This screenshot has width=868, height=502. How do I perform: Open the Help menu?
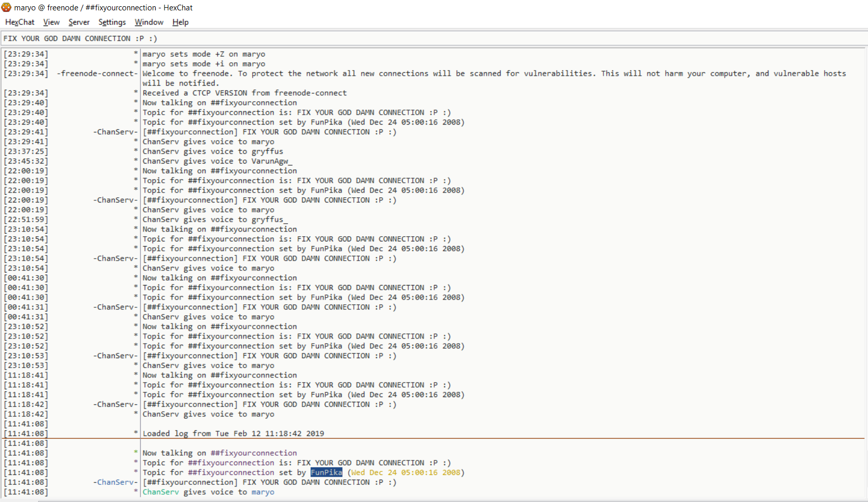[x=181, y=22]
